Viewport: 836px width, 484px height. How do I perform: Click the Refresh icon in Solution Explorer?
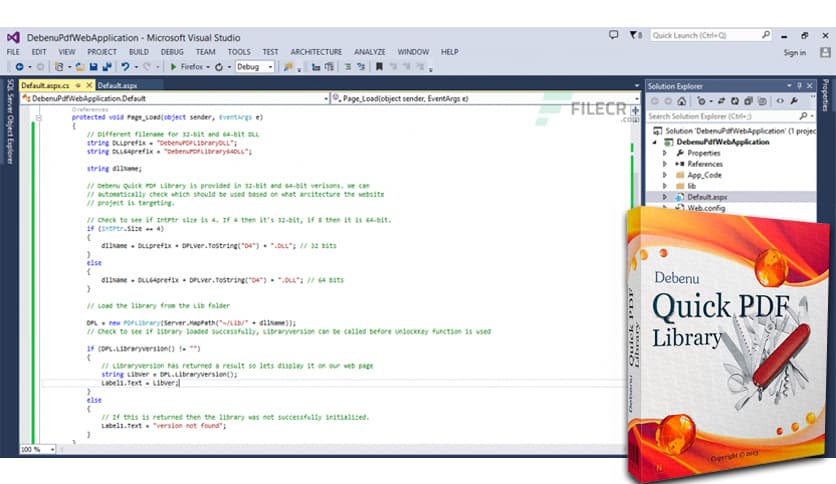[x=735, y=101]
